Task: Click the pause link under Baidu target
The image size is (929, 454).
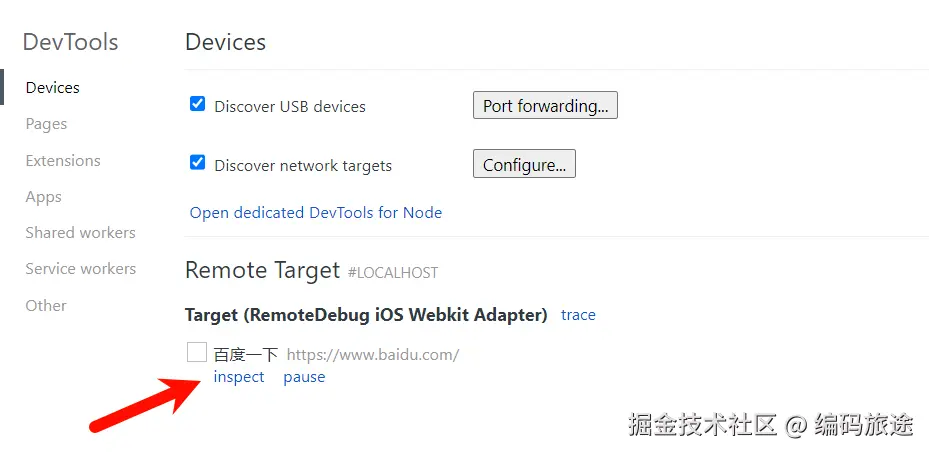Action: coord(304,377)
